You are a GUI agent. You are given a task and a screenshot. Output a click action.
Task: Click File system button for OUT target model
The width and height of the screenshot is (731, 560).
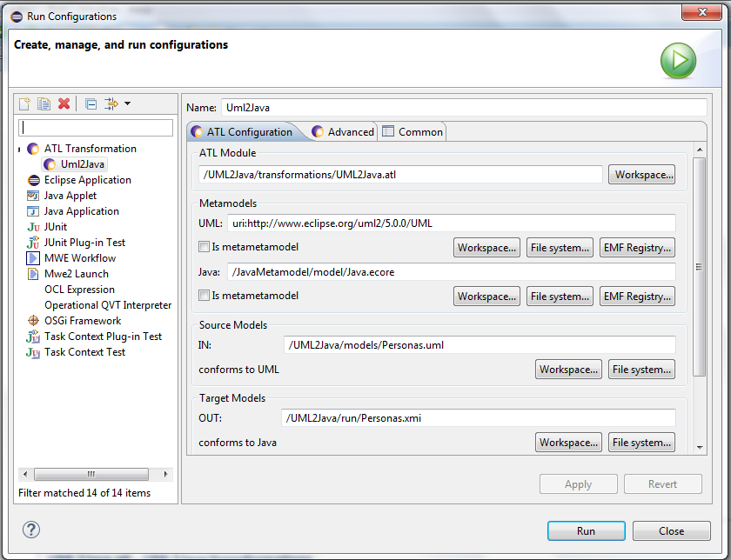641,443
